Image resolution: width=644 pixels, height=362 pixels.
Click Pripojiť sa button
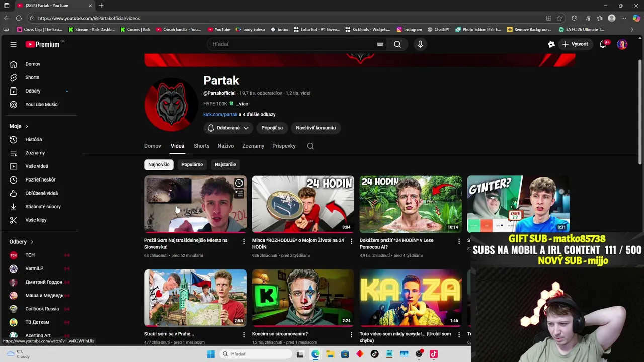tap(272, 128)
